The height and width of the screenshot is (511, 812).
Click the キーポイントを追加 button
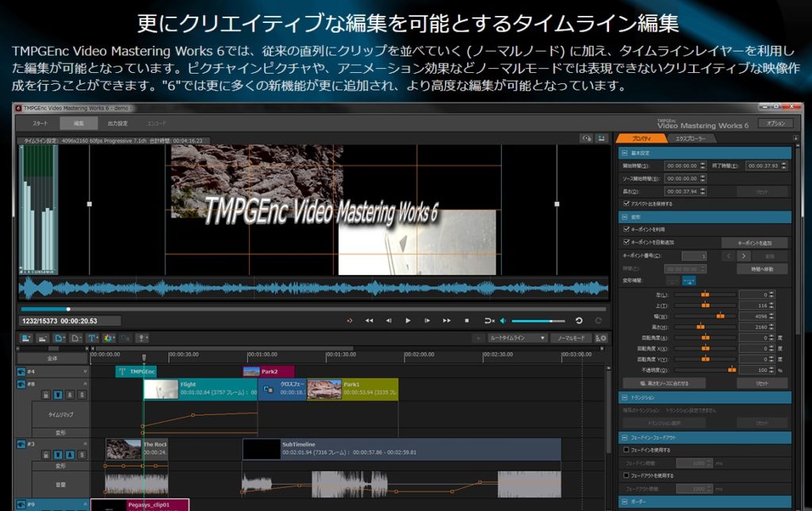tap(753, 242)
